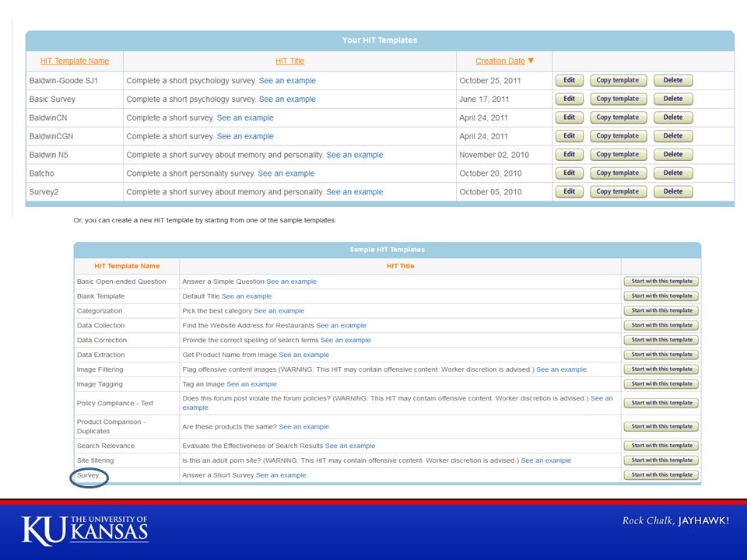This screenshot has width=747, height=560.
Task: Open See an example for BaldwinCGN
Action: click(245, 137)
